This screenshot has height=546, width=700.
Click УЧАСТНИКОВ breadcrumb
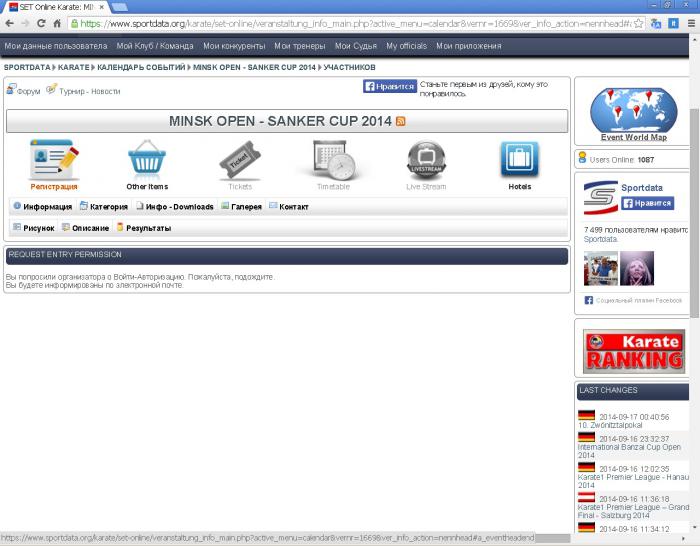[350, 67]
